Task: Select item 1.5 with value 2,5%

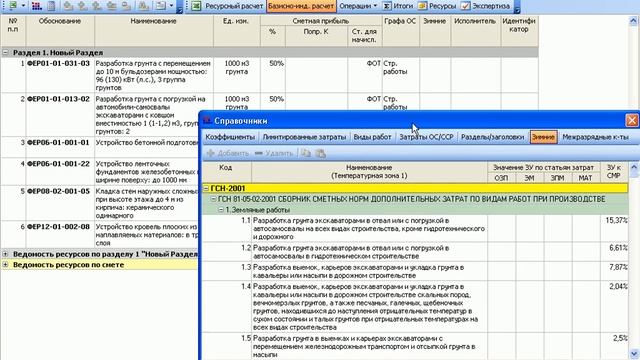Action: point(415,346)
